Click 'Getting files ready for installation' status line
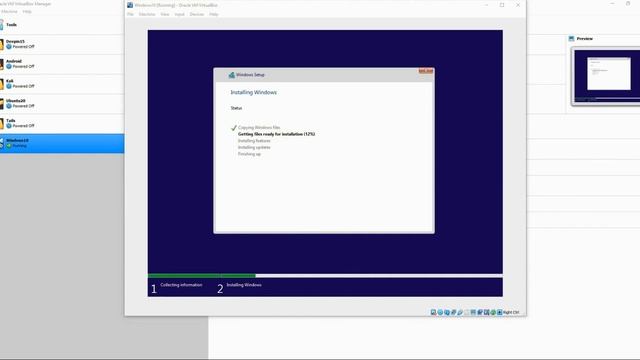The image size is (640, 360). pos(276,134)
